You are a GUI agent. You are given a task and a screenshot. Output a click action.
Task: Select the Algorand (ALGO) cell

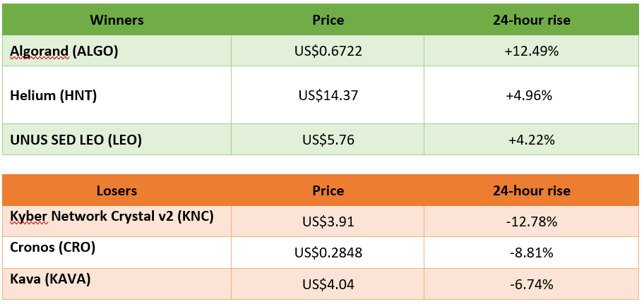(x=117, y=51)
